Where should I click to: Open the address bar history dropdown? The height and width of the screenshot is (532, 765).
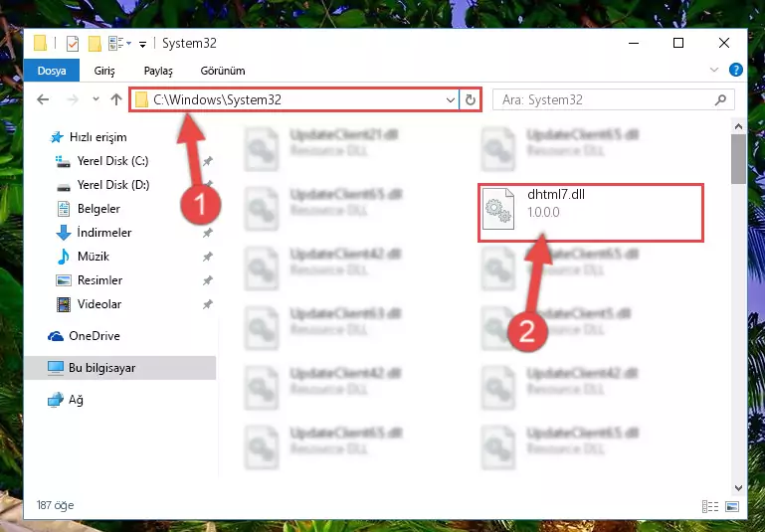click(450, 100)
